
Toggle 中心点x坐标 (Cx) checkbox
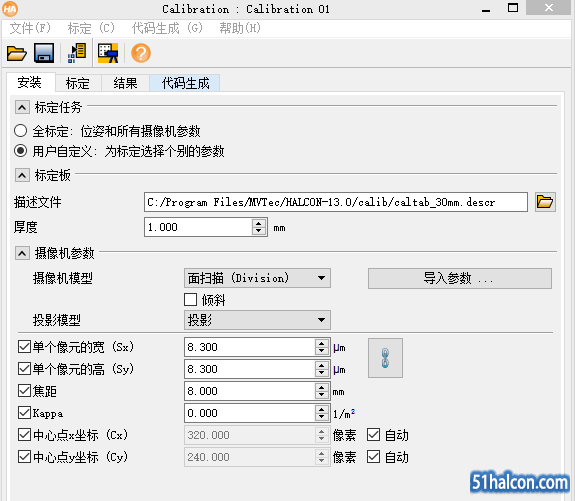point(24,435)
